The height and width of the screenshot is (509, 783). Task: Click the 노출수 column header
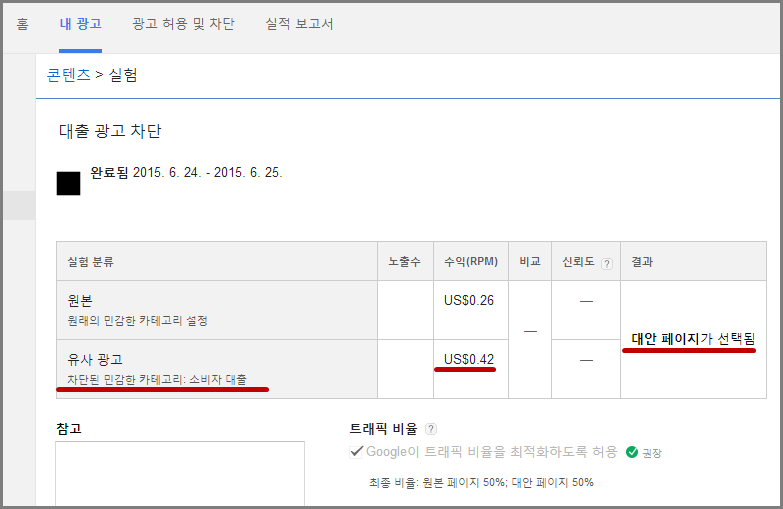point(404,262)
